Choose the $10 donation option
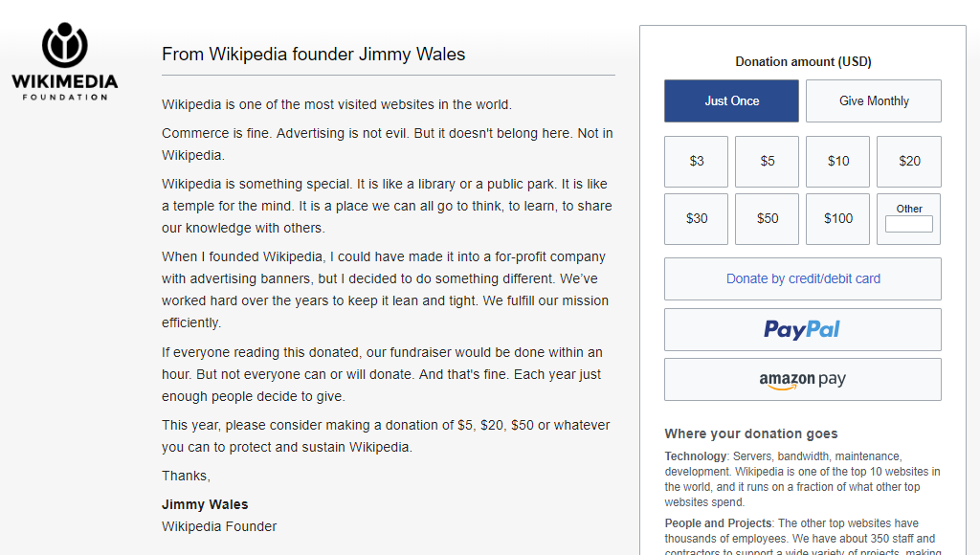This screenshot has width=980, height=555. tap(837, 161)
